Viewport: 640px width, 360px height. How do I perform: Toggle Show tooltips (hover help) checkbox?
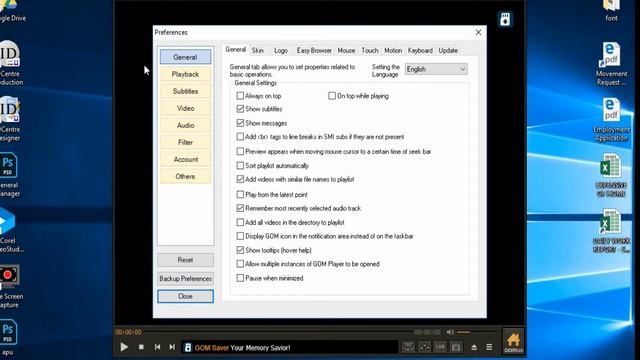pos(240,250)
